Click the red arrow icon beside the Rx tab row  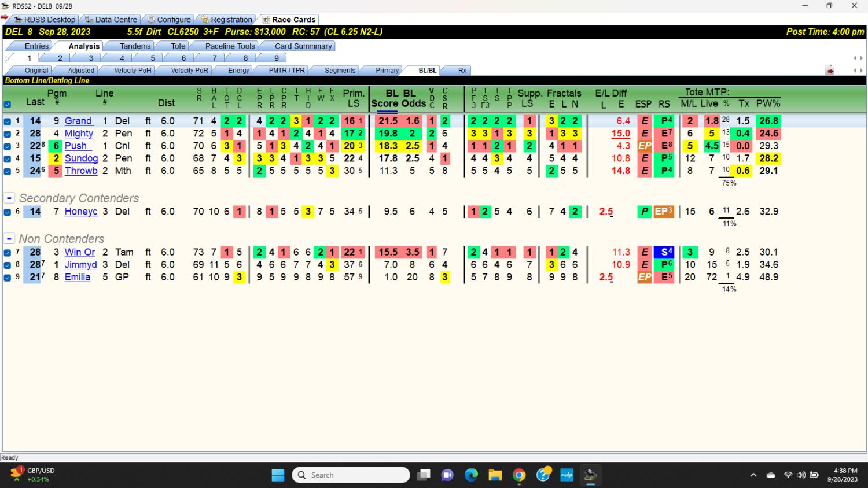click(x=830, y=71)
